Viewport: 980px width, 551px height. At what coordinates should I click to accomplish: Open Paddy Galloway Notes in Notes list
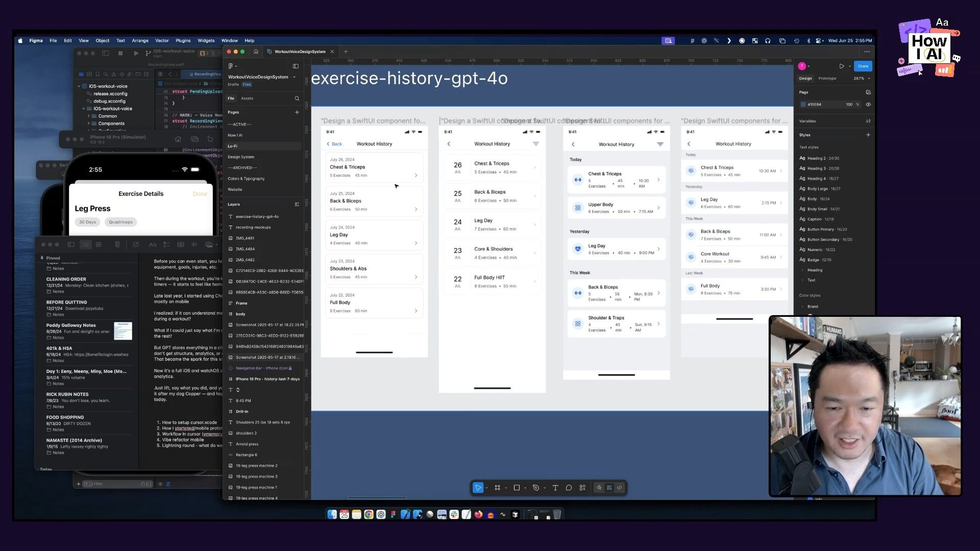[x=88, y=331]
